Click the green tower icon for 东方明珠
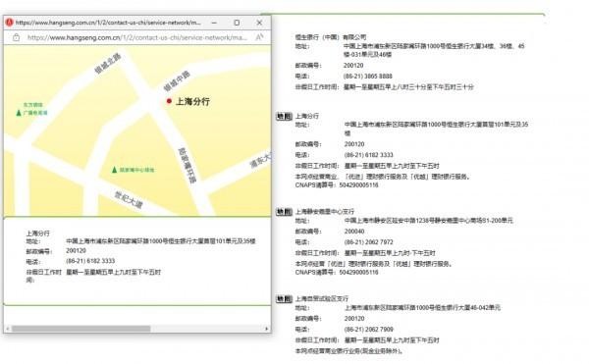The height and width of the screenshot is (364, 589). click(19, 113)
